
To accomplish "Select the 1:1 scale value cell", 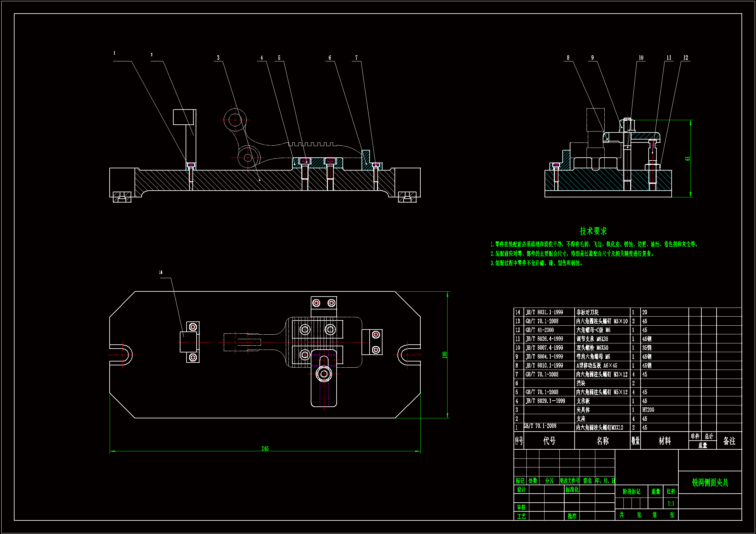I will pos(671,503).
